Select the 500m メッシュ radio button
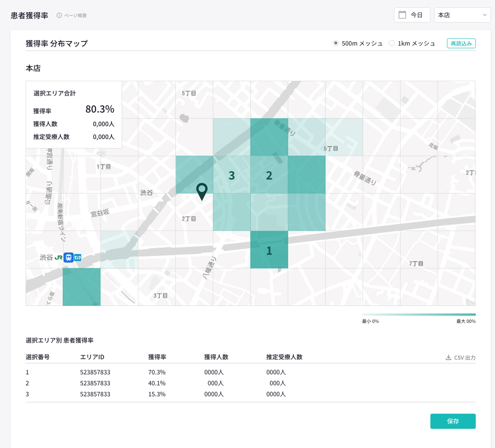 336,43
